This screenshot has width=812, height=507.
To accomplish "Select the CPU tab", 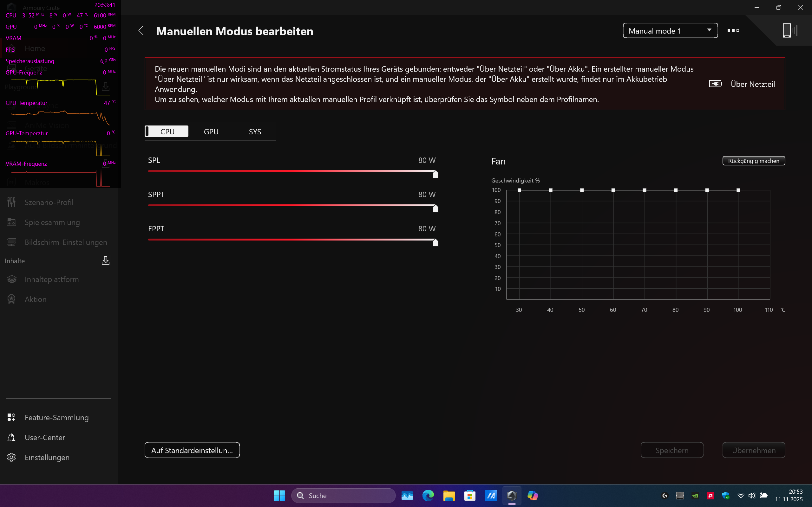I will 167,132.
